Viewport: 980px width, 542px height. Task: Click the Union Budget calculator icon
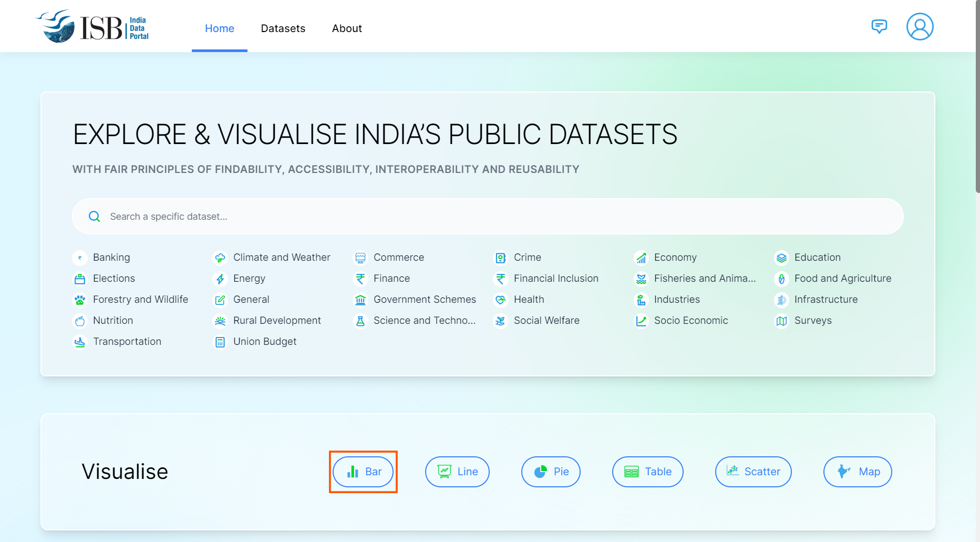coord(220,342)
